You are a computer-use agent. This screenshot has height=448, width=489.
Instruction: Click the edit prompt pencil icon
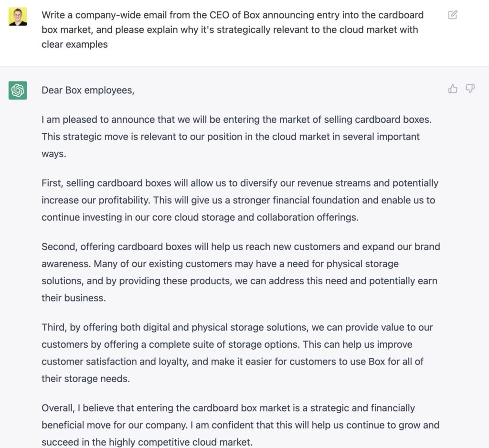pyautogui.click(x=453, y=15)
